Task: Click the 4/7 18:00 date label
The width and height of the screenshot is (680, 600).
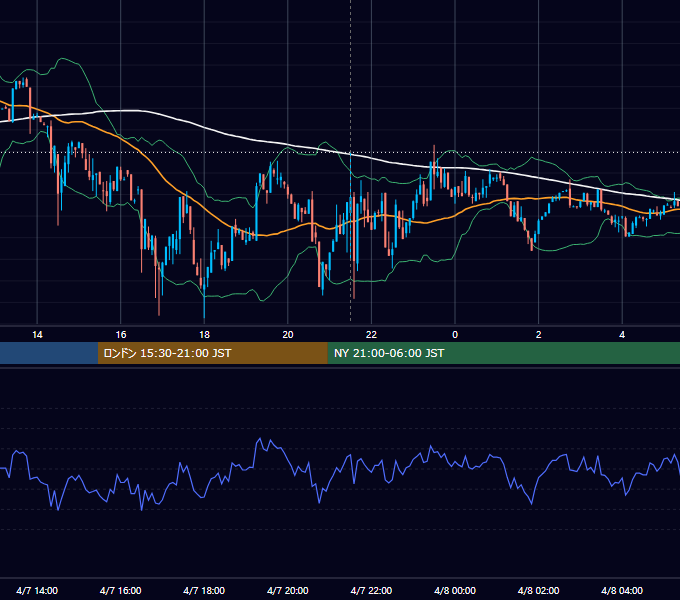Action: 204,591
